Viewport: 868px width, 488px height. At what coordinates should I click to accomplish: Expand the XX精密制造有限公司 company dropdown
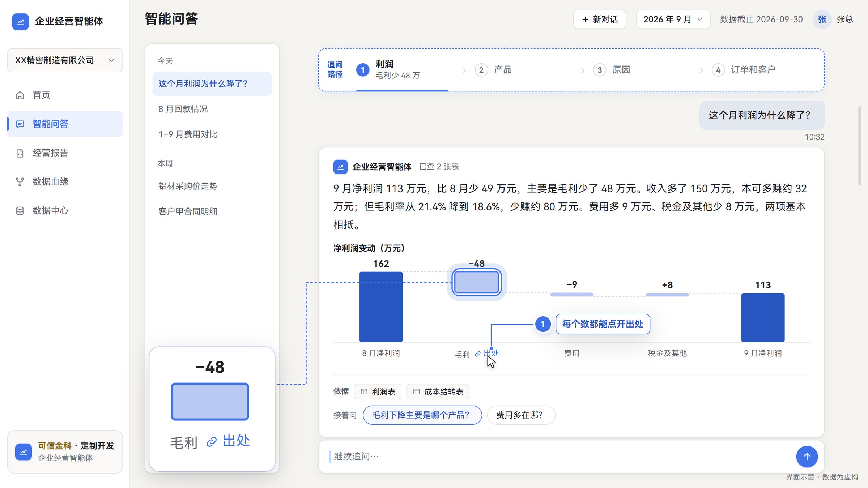coord(65,60)
